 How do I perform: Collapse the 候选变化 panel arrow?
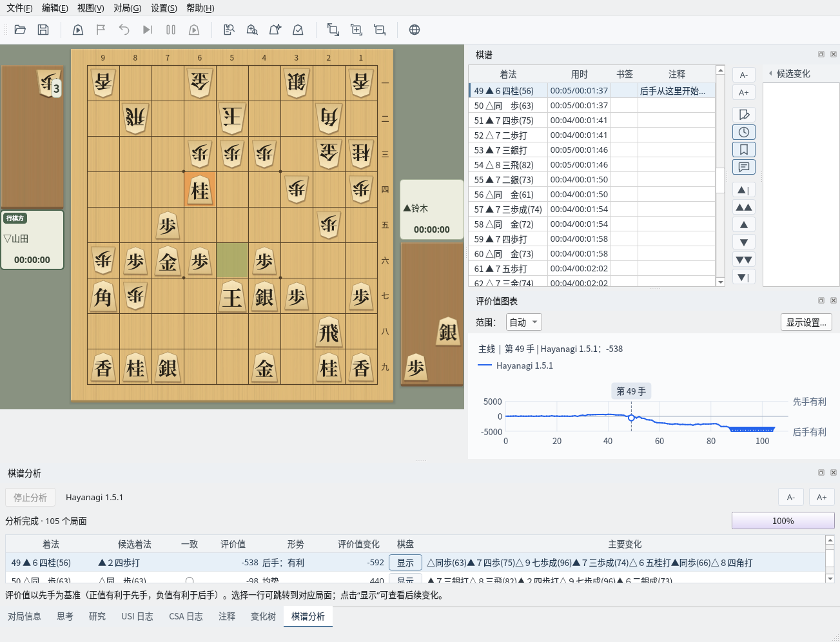tap(770, 73)
